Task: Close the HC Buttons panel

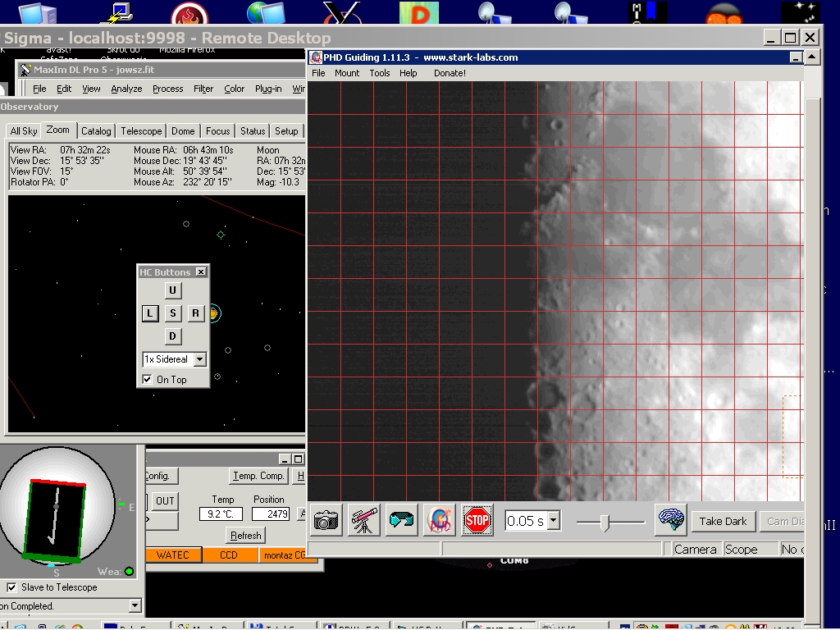Action: click(x=201, y=272)
